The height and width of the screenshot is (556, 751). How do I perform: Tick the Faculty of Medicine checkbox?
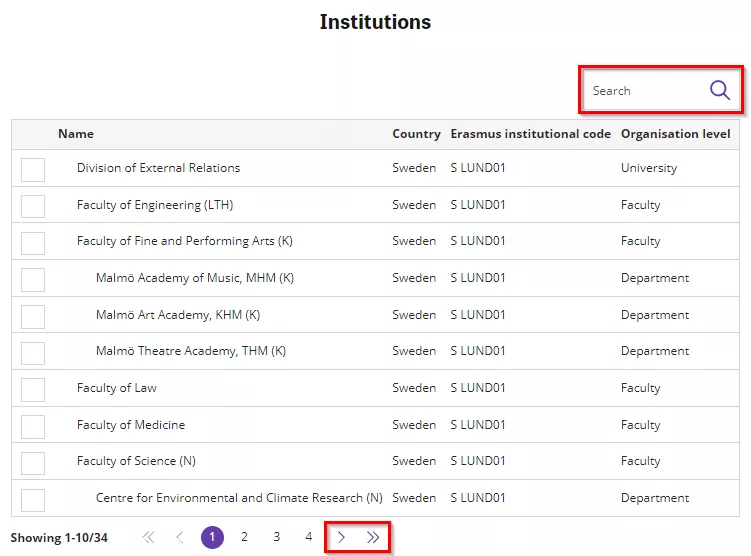[x=33, y=427]
